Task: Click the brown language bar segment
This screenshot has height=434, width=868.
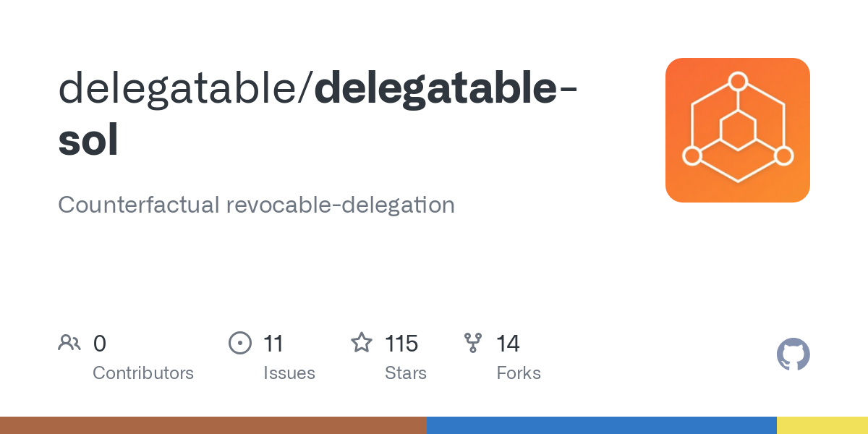Action: pos(213,425)
